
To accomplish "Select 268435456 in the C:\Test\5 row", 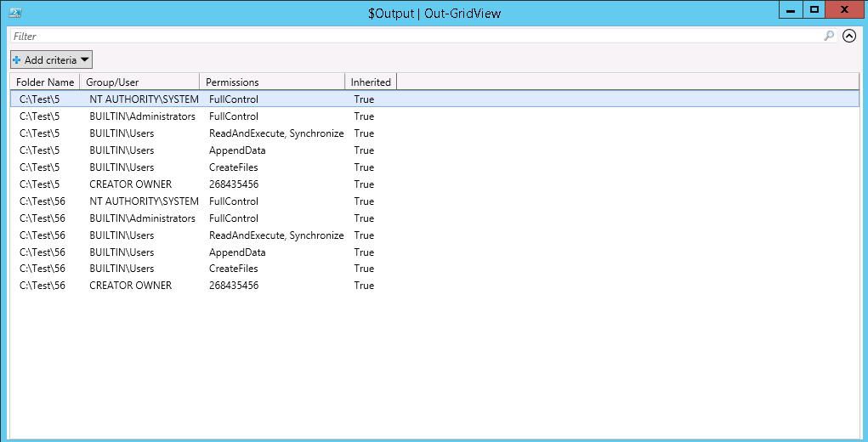I will (x=234, y=184).
